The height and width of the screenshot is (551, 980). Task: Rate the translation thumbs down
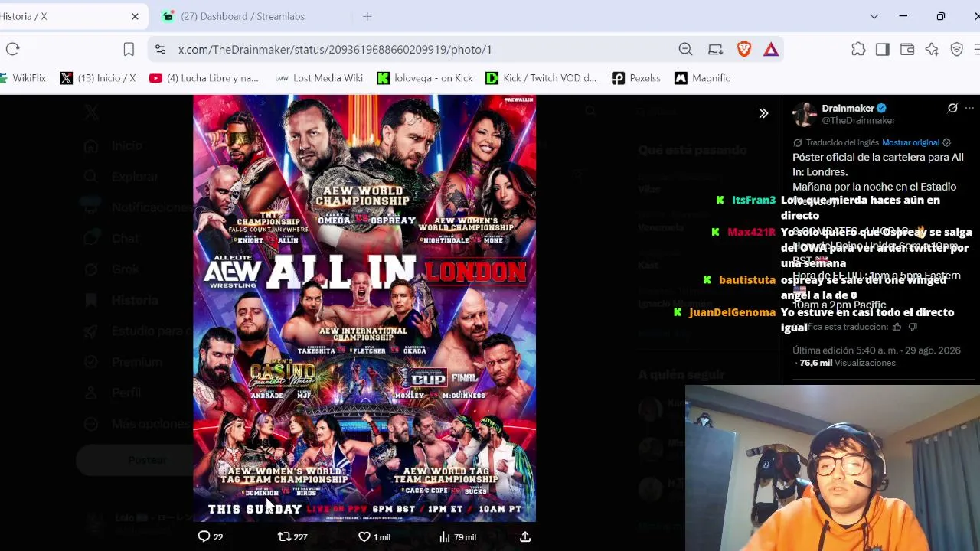[913, 327]
